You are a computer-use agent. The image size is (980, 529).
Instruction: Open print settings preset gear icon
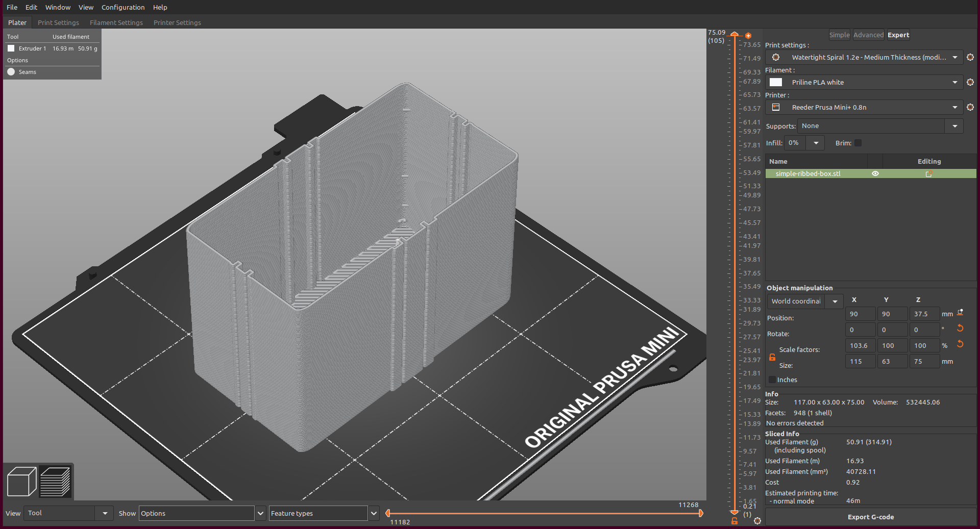click(x=970, y=57)
